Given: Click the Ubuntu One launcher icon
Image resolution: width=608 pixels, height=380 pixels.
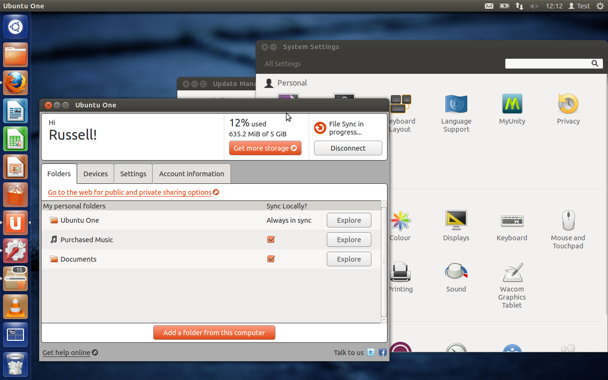Looking at the screenshot, I should (x=16, y=223).
